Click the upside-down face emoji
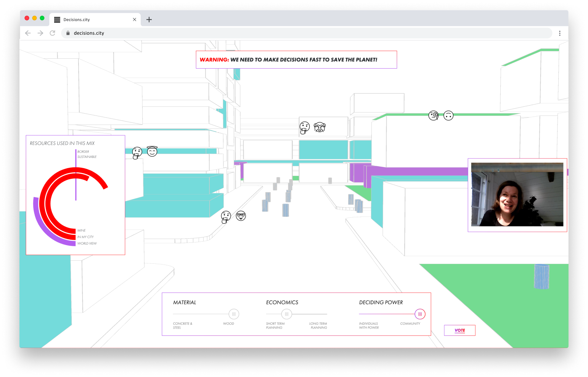Image resolution: width=588 pixels, height=377 pixels. [x=448, y=116]
